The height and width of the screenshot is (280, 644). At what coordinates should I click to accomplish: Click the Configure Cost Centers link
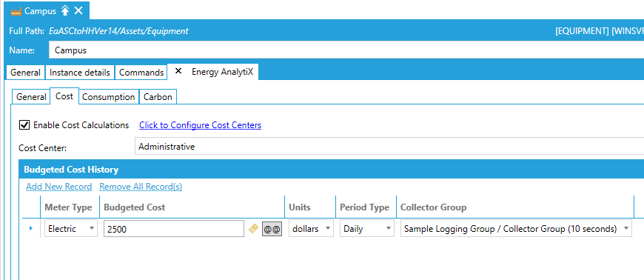200,125
